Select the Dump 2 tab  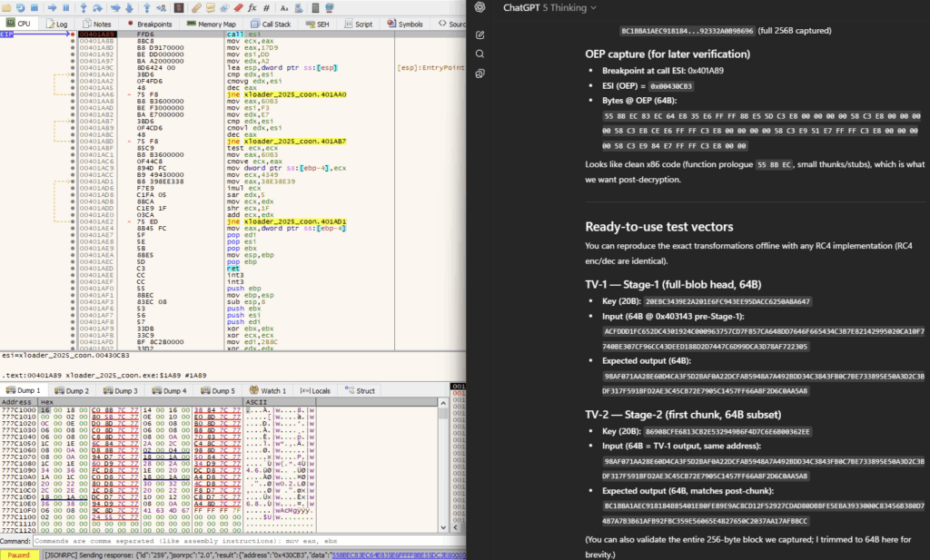point(72,390)
